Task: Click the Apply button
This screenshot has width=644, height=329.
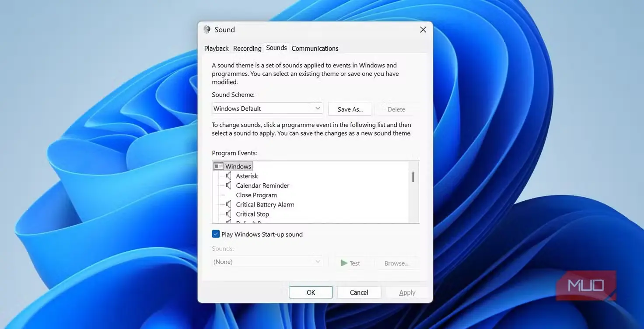Action: (x=407, y=292)
